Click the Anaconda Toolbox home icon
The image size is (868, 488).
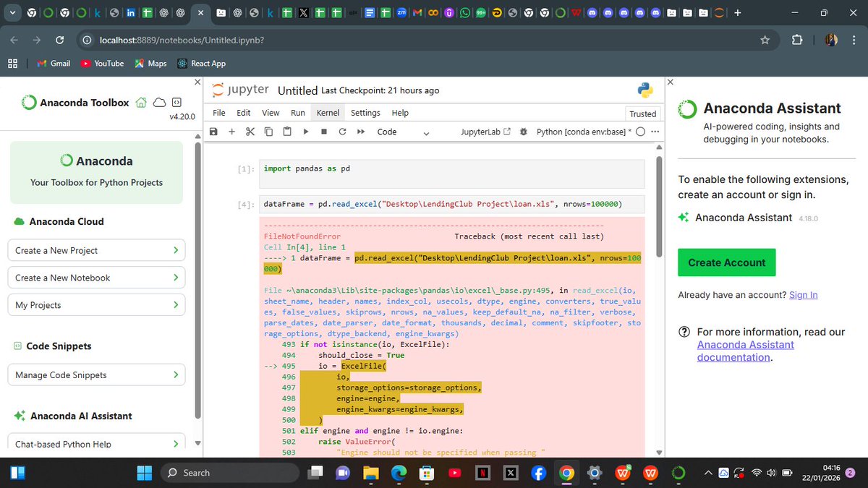[142, 103]
